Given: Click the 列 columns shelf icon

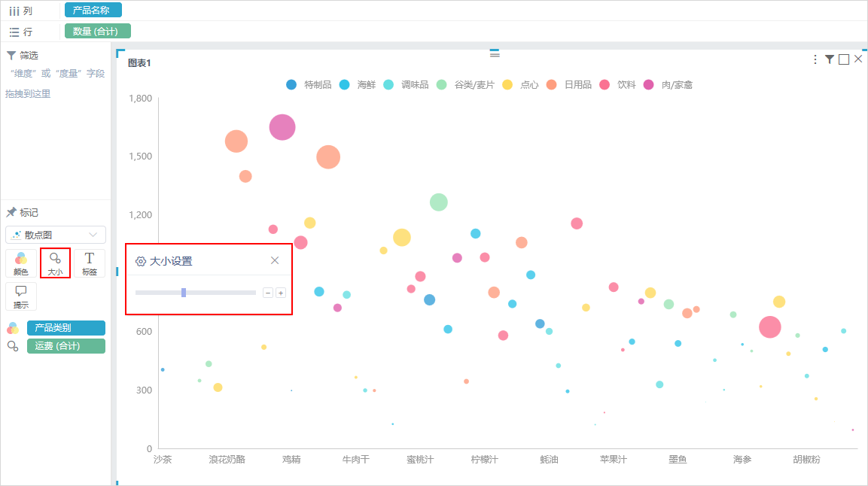Looking at the screenshot, I should point(14,11).
